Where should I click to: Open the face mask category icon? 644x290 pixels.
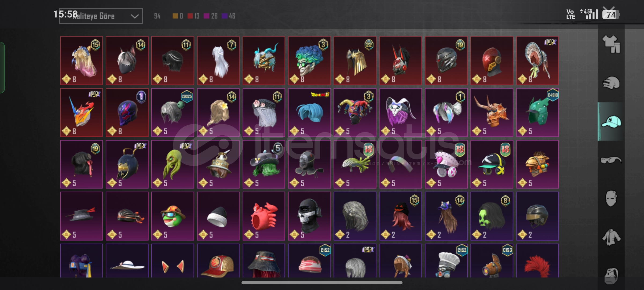pos(611,199)
